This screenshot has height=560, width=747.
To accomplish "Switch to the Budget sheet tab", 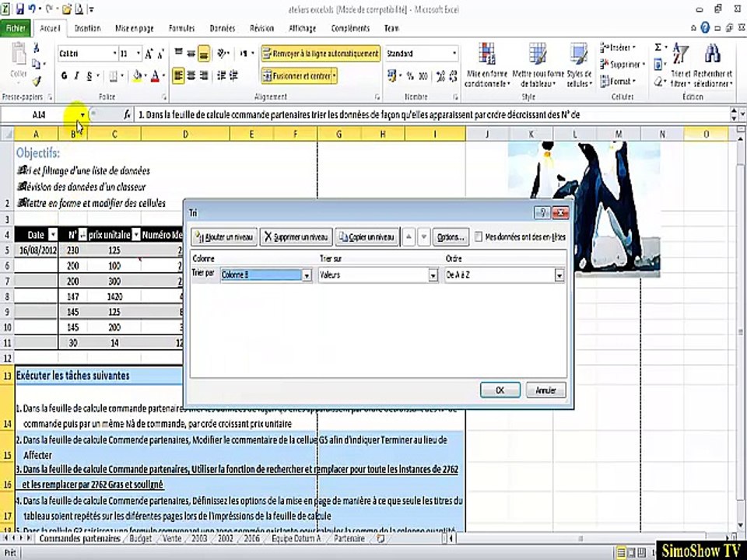I will 141,538.
